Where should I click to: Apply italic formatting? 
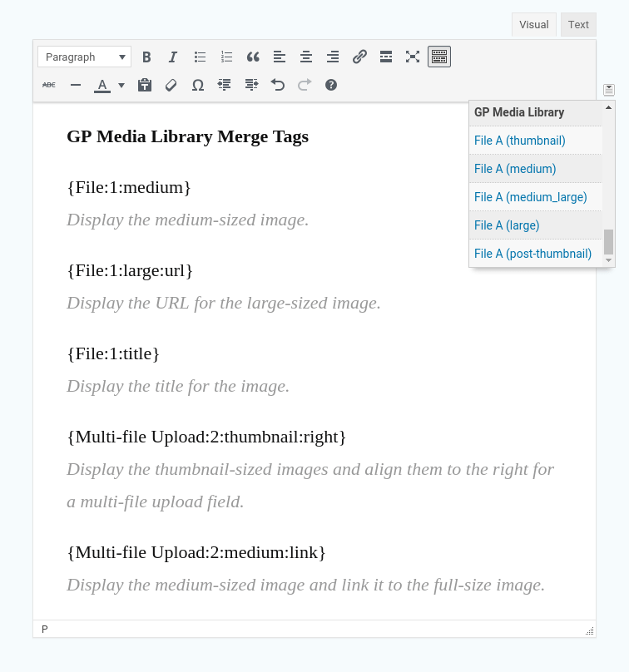[x=173, y=57]
